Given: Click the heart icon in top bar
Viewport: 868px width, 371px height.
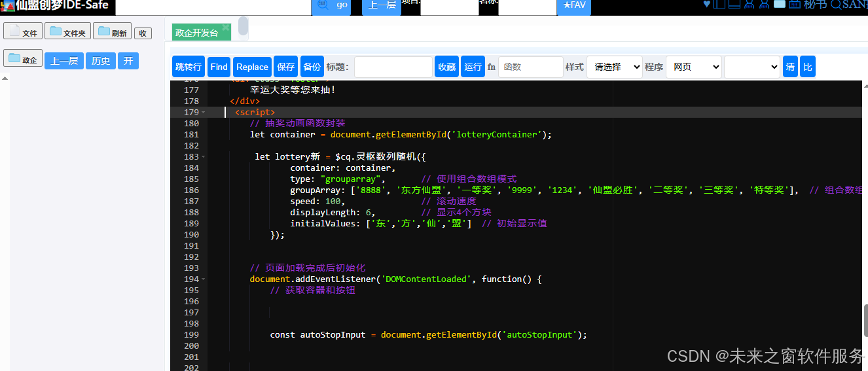Looking at the screenshot, I should click(x=706, y=4).
